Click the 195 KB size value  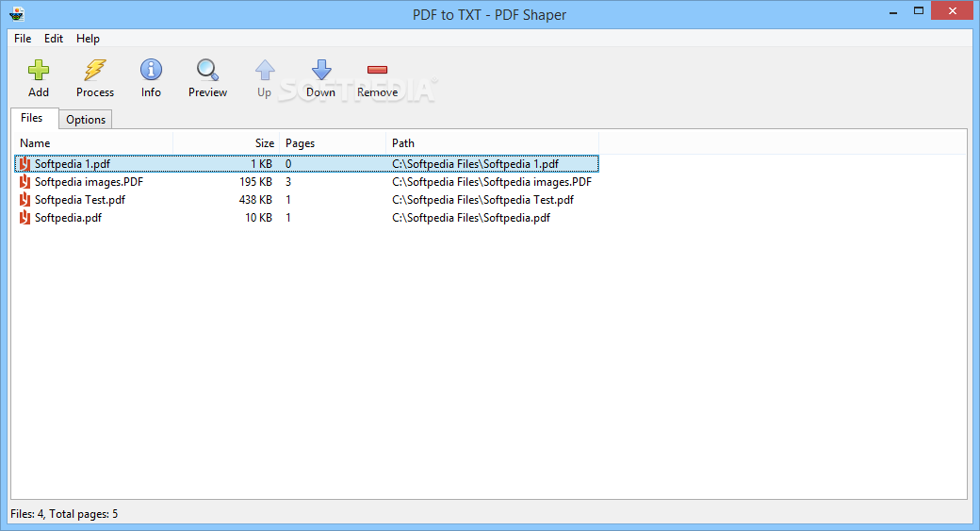pos(255,182)
